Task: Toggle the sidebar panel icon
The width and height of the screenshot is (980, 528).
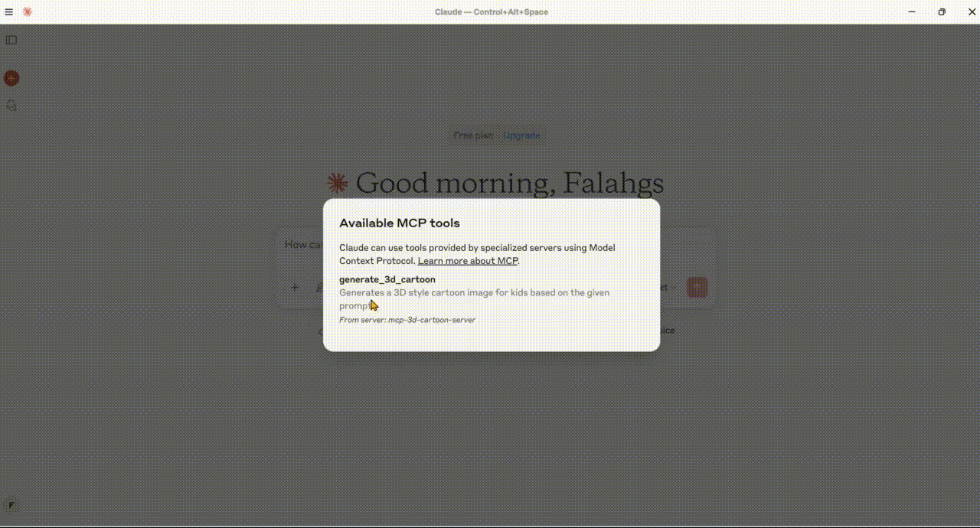Action: click(11, 40)
